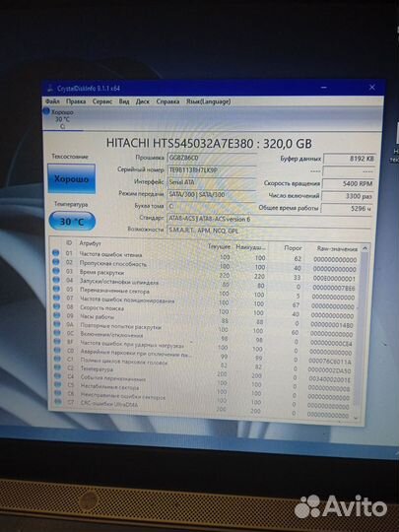Click the CrystalDiskInfo title bar app icon
The height and width of the screenshot is (532, 399).
[x=50, y=89]
